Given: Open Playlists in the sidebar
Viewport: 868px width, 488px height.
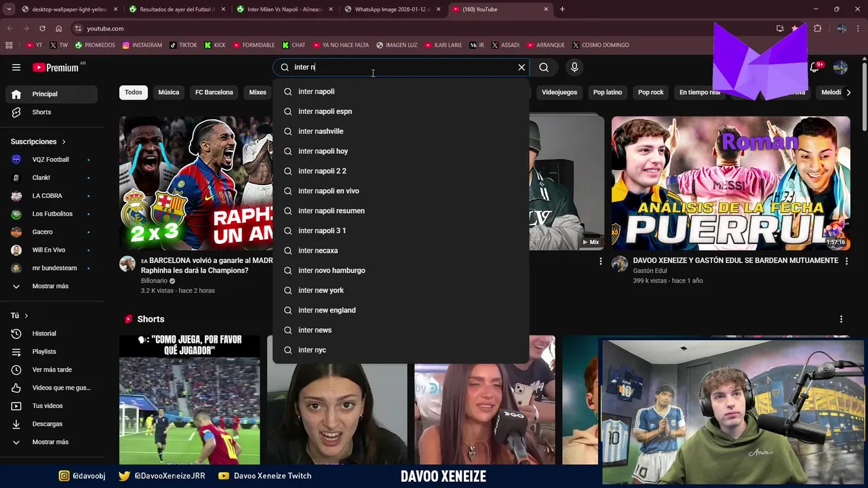Looking at the screenshot, I should [x=52, y=352].
